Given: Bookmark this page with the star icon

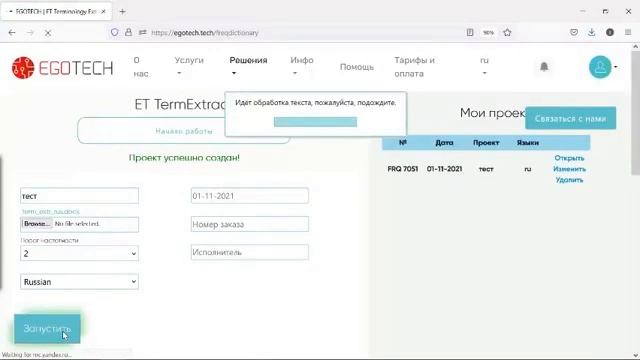Looking at the screenshot, I should 507,32.
